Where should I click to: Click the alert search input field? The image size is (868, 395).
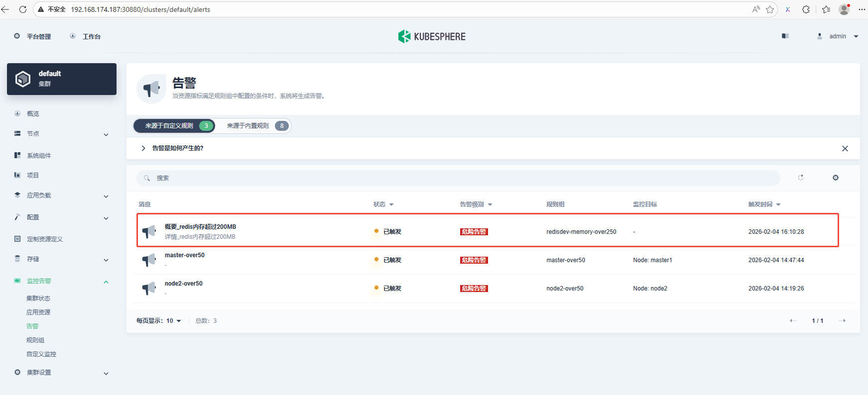[x=458, y=178]
